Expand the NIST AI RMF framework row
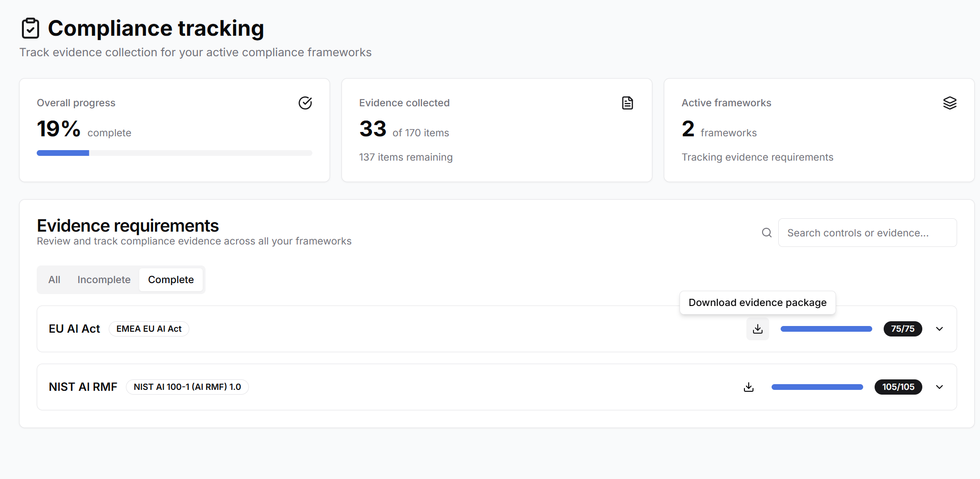 [939, 387]
